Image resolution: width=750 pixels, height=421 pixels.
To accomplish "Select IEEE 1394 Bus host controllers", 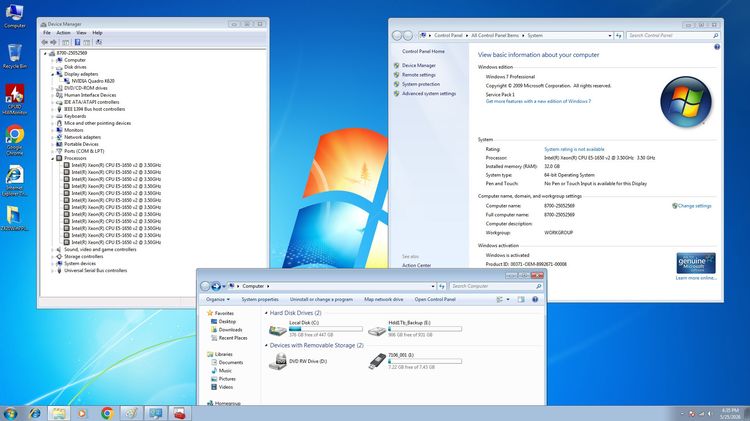I will click(94, 109).
